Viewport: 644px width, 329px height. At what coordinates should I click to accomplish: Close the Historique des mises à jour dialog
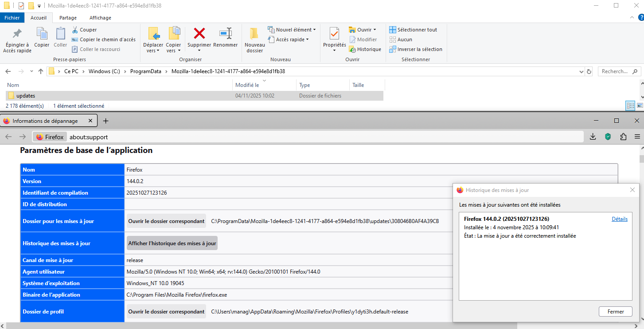632,190
